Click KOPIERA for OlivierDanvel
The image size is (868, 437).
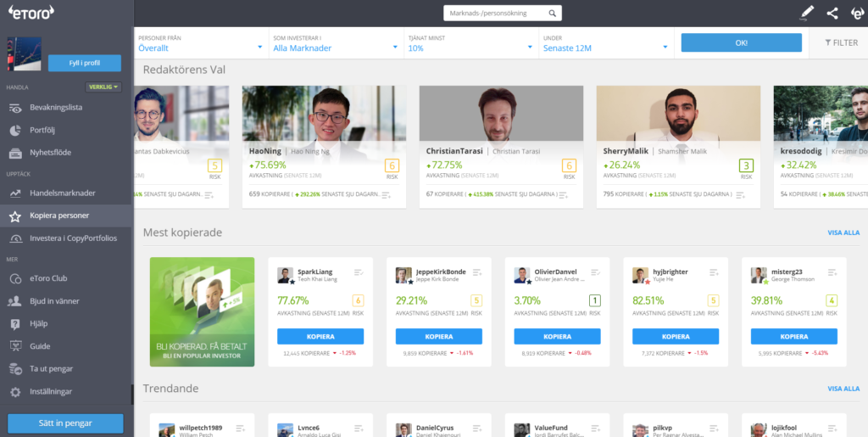pyautogui.click(x=558, y=337)
